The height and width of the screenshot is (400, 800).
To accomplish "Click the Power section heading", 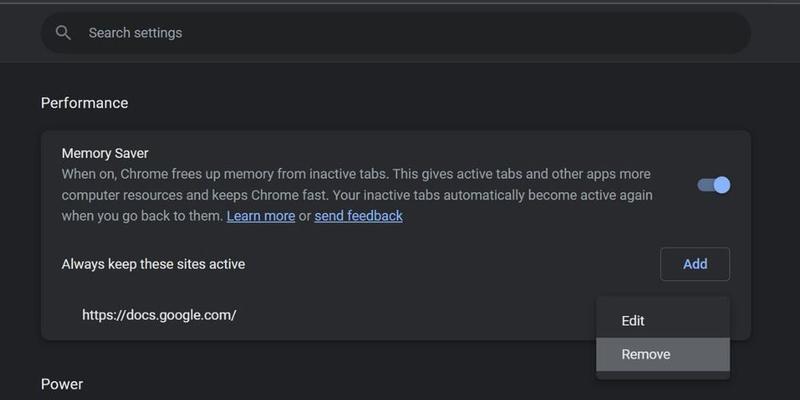I will coord(62,384).
